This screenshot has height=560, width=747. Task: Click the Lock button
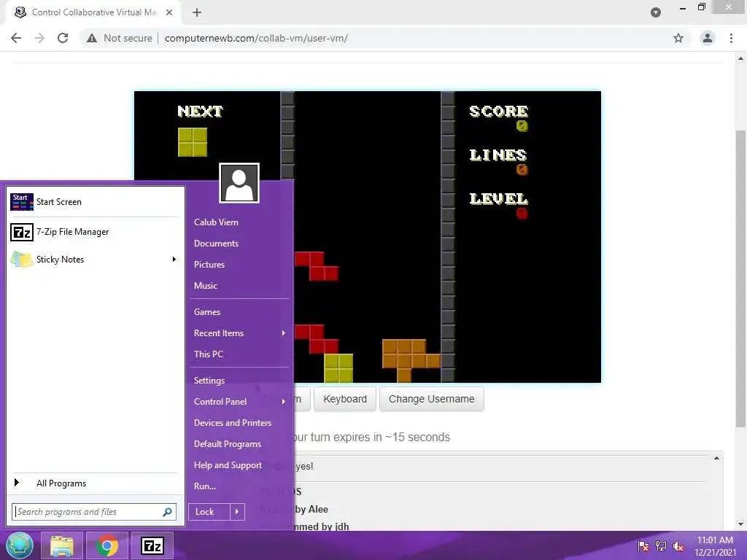point(209,512)
